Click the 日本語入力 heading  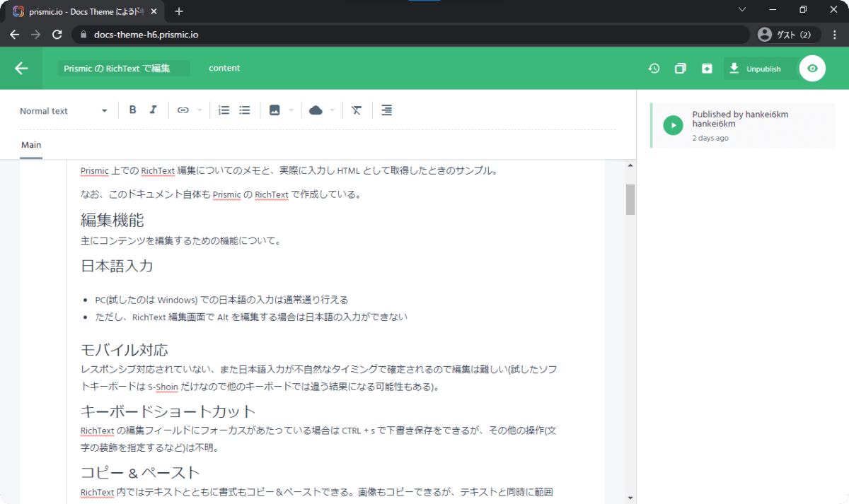click(x=117, y=266)
